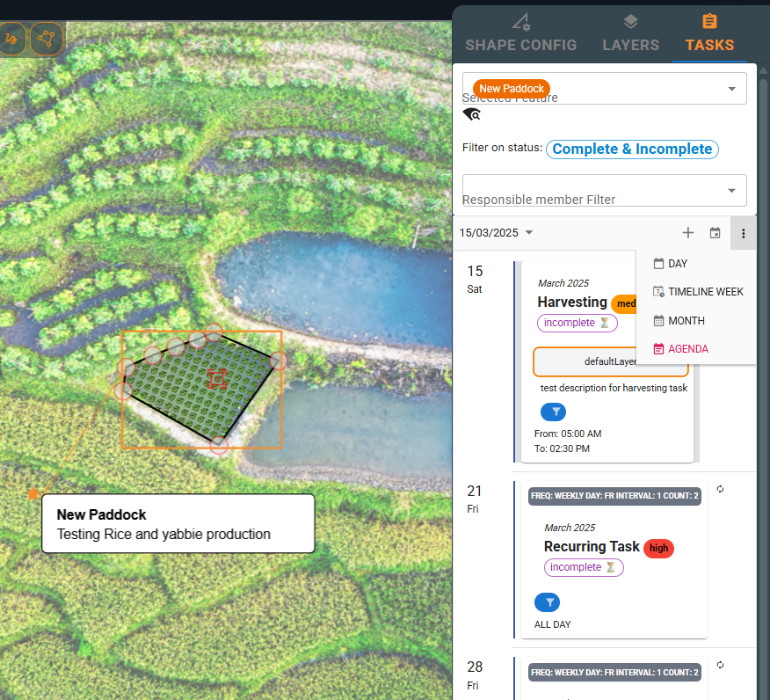
Task: Toggle incomplete status on Harvesting task
Action: tap(577, 323)
